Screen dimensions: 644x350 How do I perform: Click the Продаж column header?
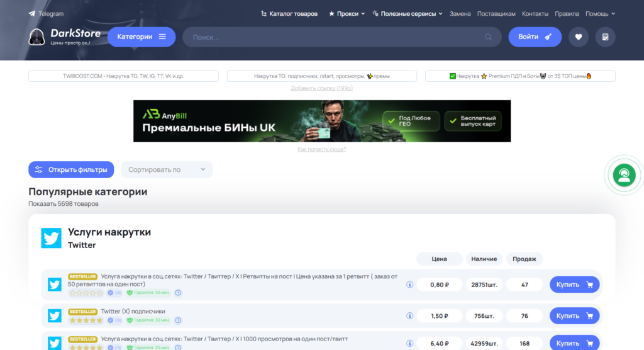[x=525, y=259]
